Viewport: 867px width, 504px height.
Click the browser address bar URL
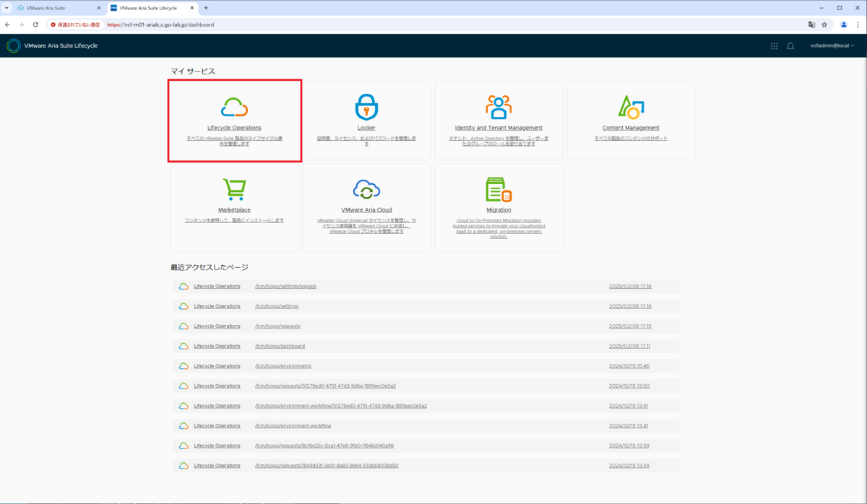[x=160, y=25]
